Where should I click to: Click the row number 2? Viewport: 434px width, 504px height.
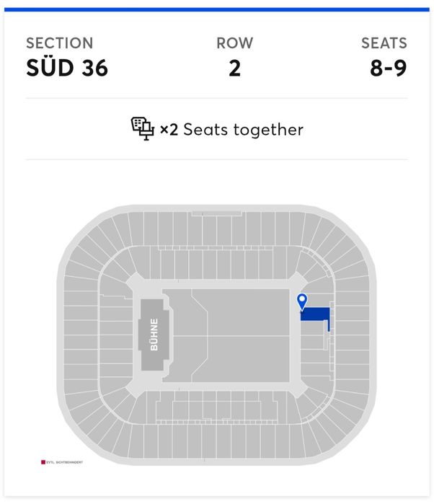(235, 68)
